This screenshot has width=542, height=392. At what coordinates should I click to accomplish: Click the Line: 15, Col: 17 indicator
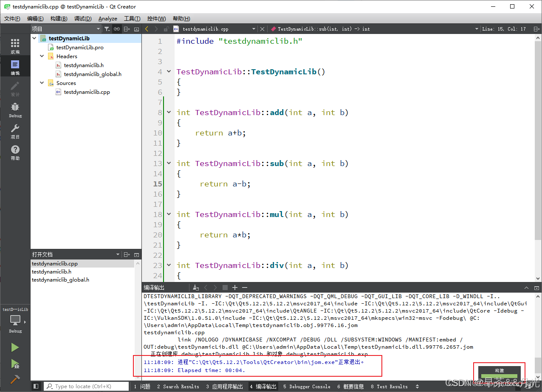504,29
